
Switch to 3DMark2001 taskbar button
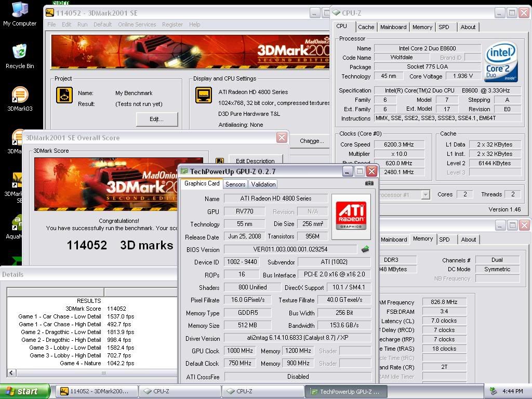pyautogui.click(x=96, y=391)
